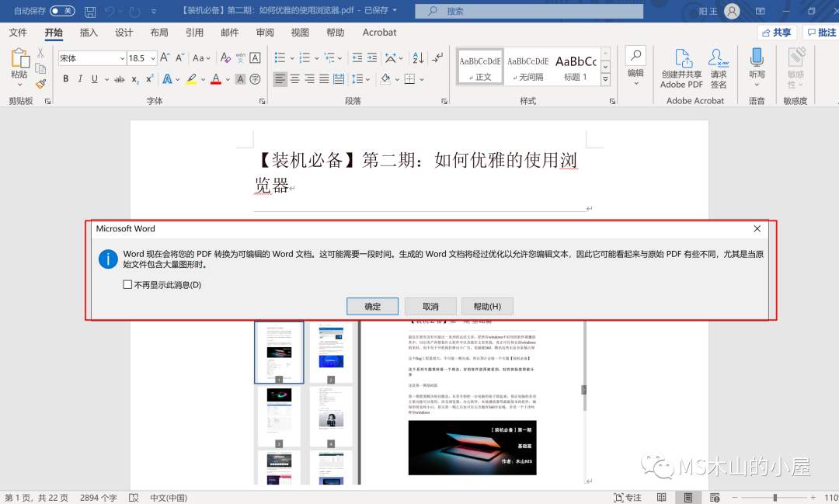This screenshot has height=504, width=839.
Task: Adjust the zoom slider in status bar
Action: coord(775,498)
